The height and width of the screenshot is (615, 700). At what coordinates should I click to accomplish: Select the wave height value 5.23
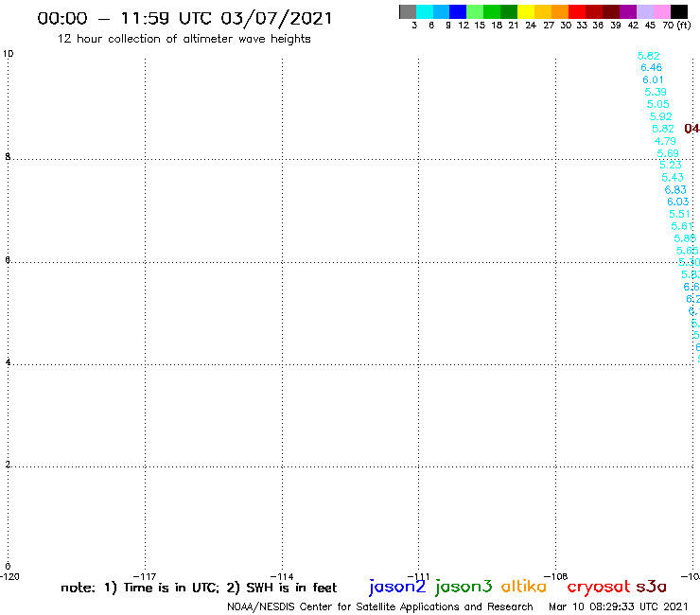(x=671, y=165)
